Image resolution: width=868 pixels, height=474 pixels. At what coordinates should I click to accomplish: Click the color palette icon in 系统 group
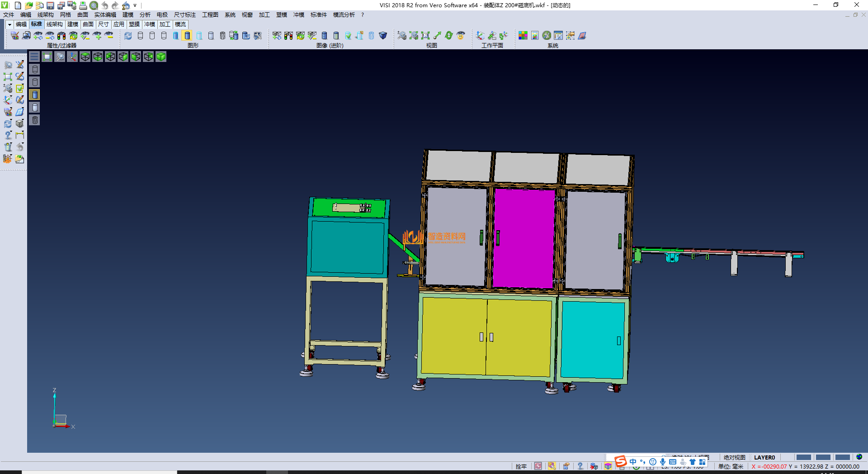523,35
